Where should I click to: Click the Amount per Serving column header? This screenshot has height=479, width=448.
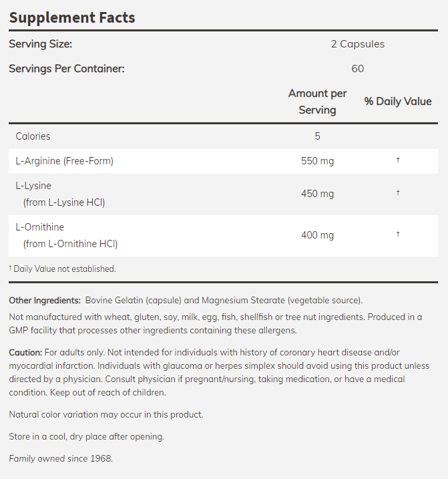[x=318, y=102]
